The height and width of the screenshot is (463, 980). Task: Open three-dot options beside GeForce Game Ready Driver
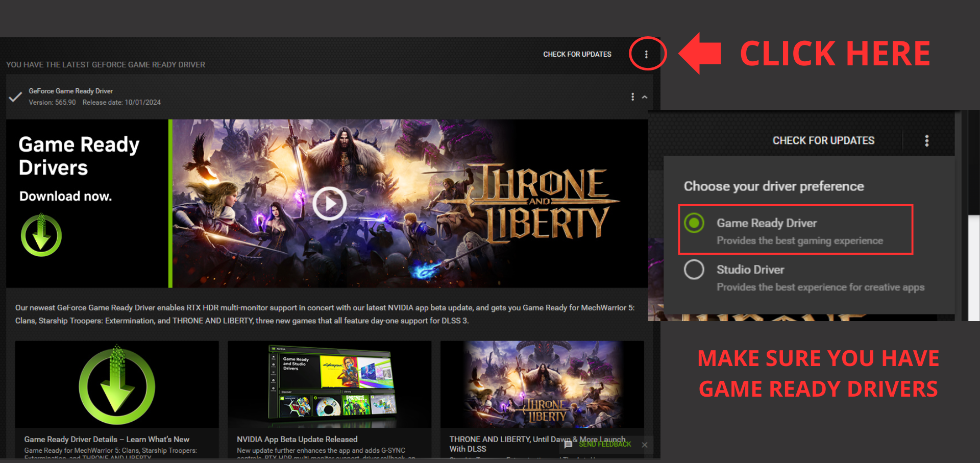click(632, 97)
